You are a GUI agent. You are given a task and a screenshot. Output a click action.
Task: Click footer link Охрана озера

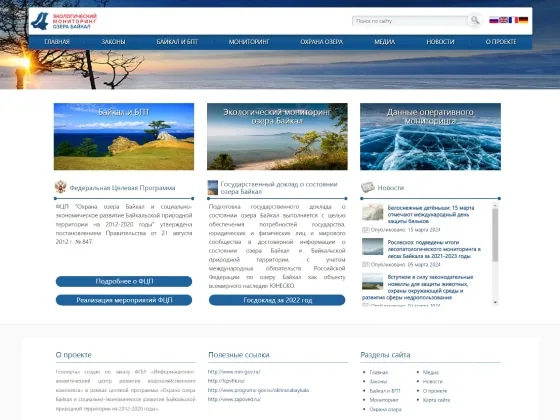pyautogui.click(x=385, y=409)
